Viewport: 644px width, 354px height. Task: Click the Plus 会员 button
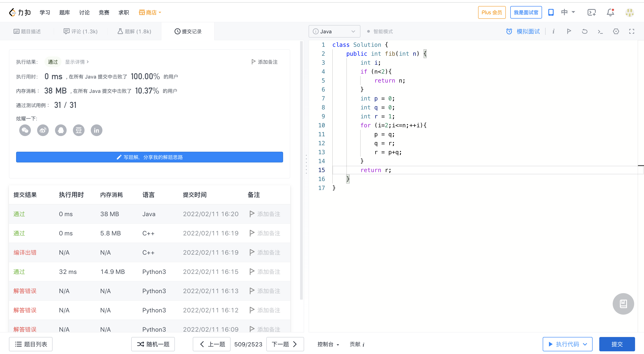[x=492, y=12]
